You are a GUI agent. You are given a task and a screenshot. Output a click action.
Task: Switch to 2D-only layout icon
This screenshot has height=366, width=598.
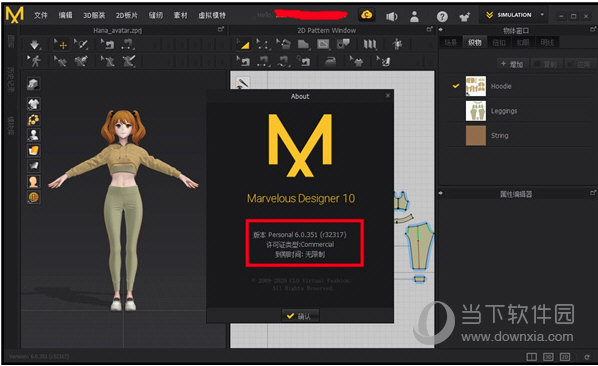coord(565,357)
